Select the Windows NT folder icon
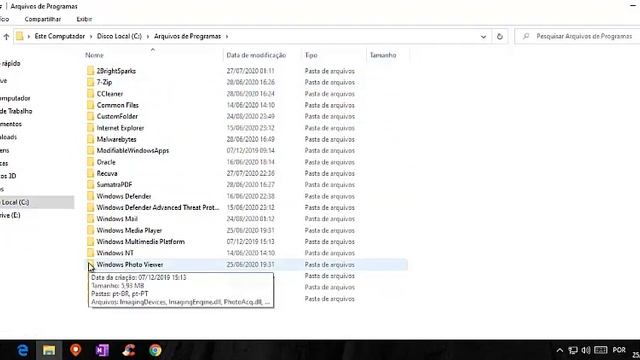This screenshot has height=360, width=640. pos(90,253)
